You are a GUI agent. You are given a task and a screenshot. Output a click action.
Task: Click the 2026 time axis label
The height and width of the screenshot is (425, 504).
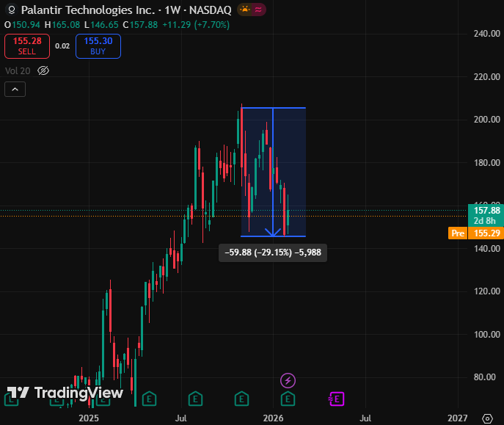(x=273, y=418)
